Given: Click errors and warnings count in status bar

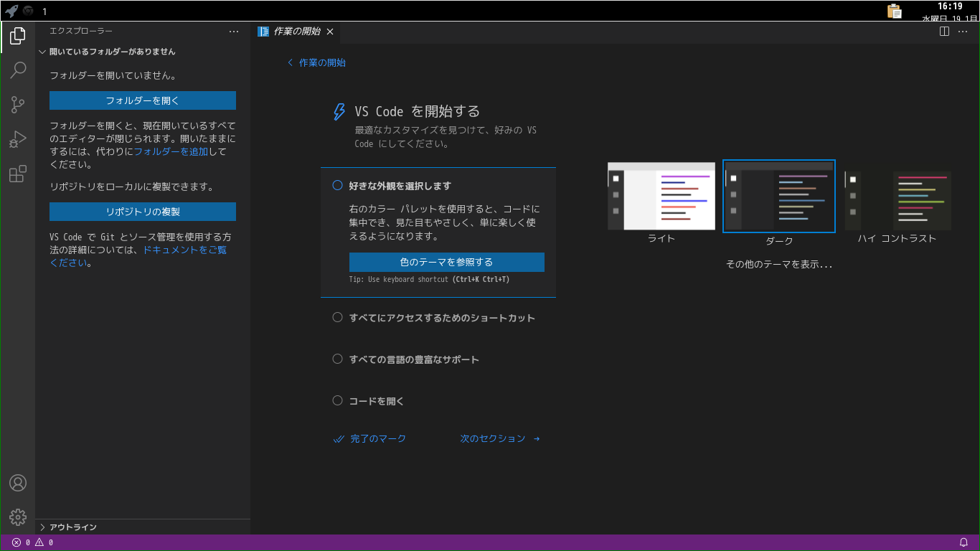Looking at the screenshot, I should (33, 542).
